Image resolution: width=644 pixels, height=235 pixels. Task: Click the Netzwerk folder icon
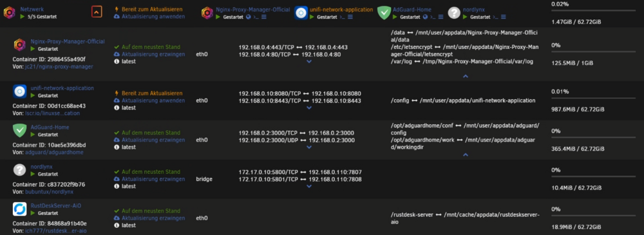(x=10, y=13)
